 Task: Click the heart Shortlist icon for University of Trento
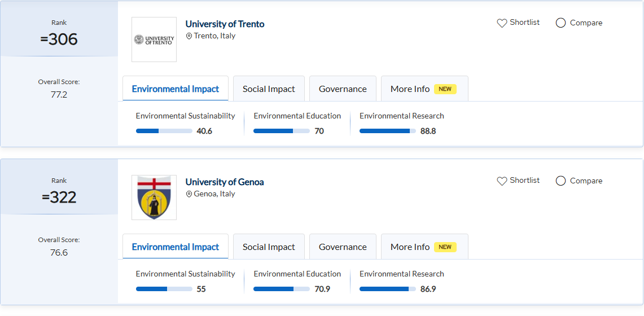[x=502, y=23]
